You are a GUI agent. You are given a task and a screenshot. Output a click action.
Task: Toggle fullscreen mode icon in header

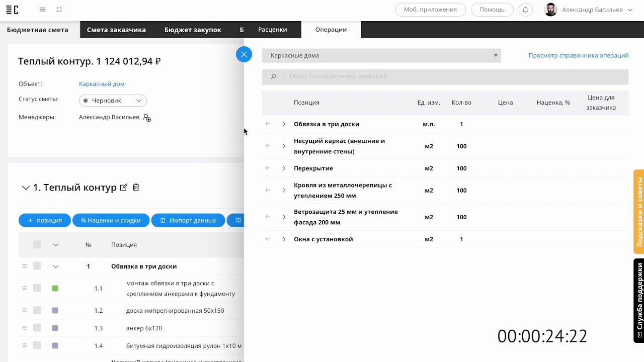coord(59,10)
